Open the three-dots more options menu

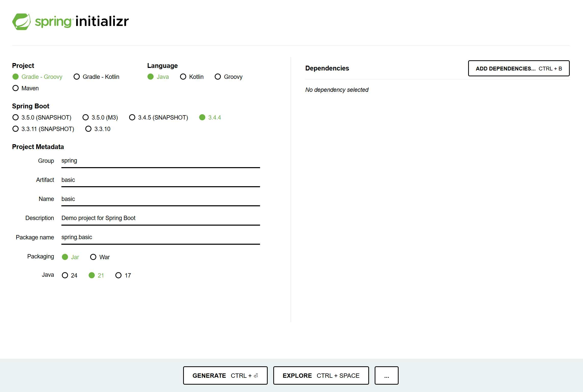[x=386, y=375]
